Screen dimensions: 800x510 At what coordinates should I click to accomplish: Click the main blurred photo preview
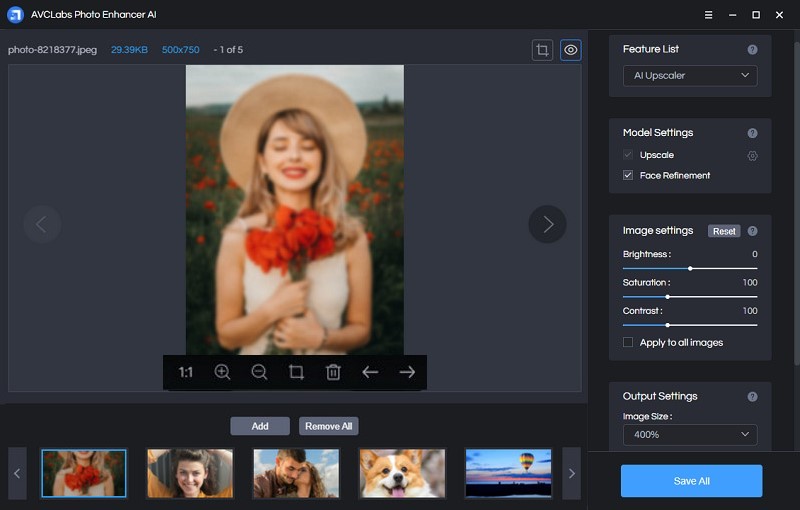295,210
